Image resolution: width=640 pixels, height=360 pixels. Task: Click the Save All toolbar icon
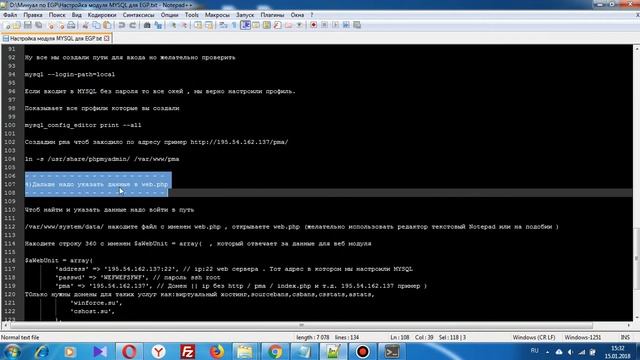coord(39,25)
